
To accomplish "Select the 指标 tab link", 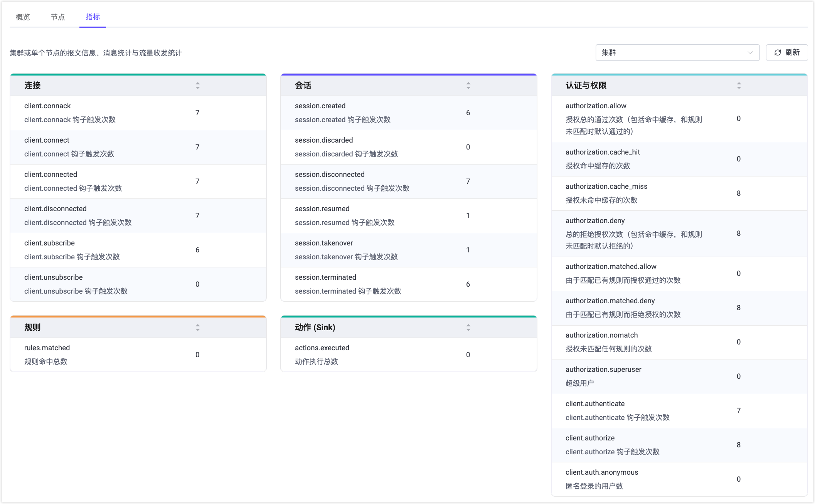I will click(93, 17).
